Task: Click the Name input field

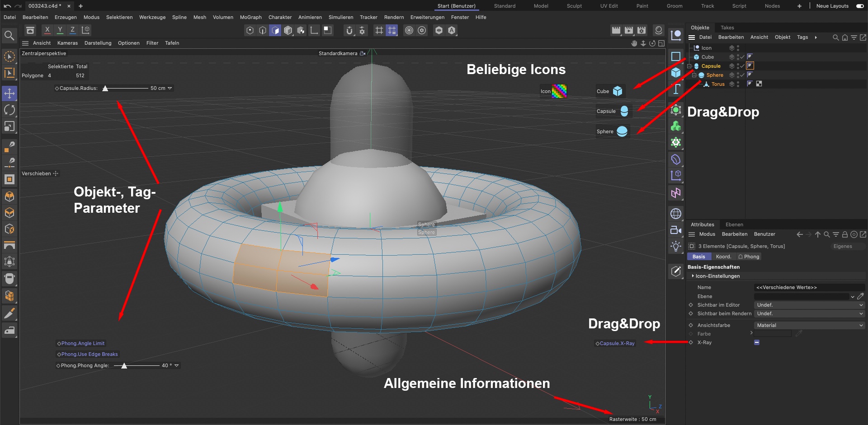Action: coord(809,287)
